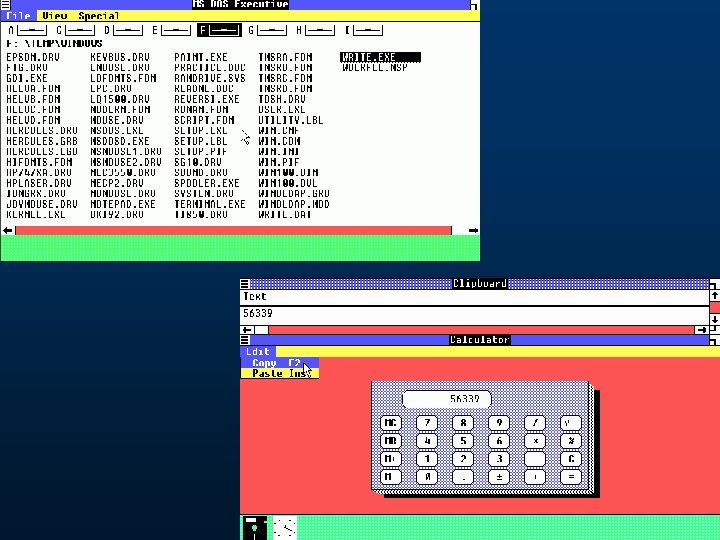Open View menu in MS-DOS Executive
Viewport: 720px width, 540px height.
[x=55, y=16]
